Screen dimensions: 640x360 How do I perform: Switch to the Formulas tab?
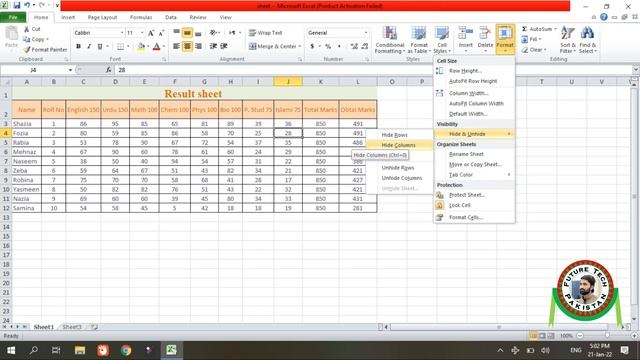141,17
